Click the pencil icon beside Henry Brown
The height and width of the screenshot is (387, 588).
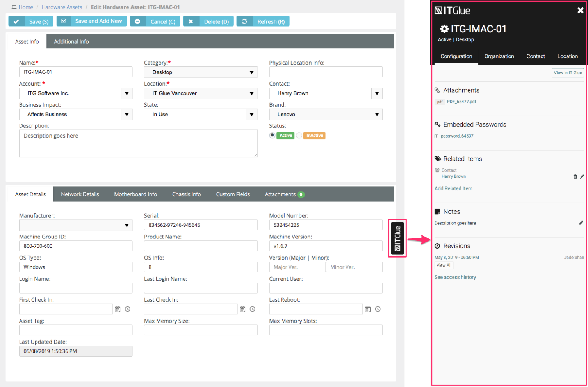click(582, 177)
